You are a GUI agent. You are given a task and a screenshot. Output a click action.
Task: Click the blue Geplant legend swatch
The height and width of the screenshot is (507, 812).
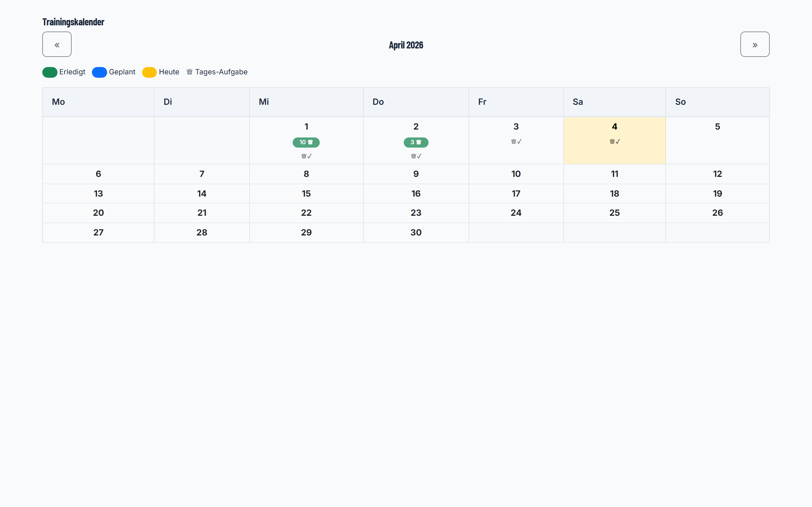(x=99, y=72)
